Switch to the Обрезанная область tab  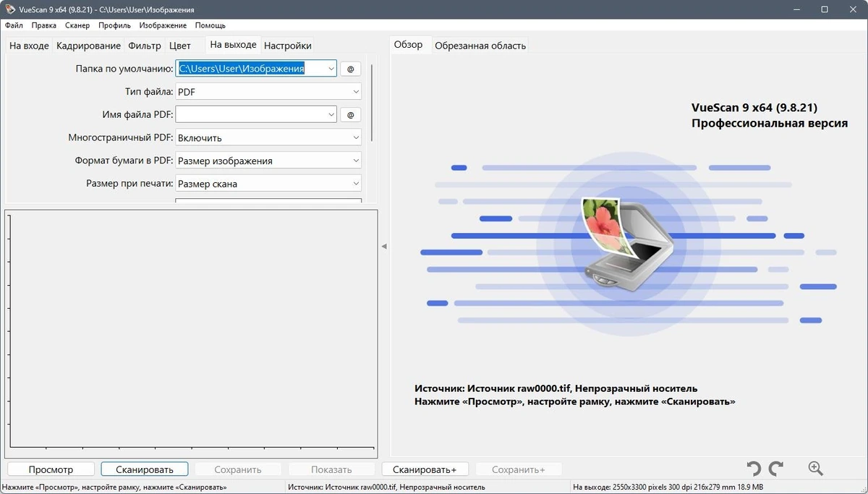(x=480, y=46)
